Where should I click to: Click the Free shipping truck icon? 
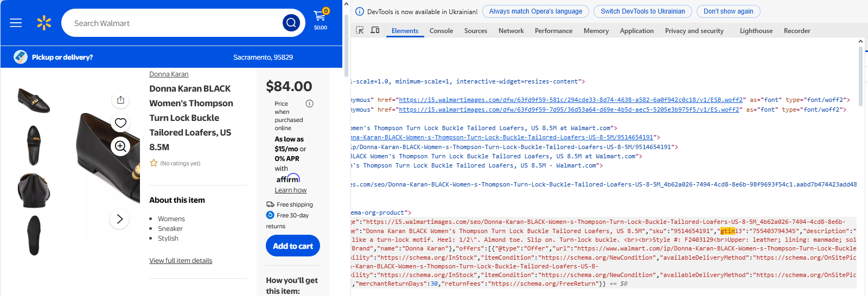[x=270, y=204]
